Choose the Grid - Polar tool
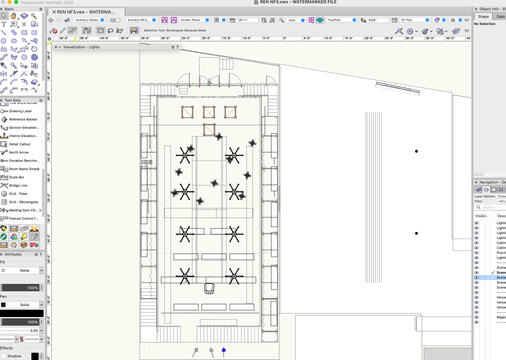This screenshot has height=360, width=506. (x=15, y=194)
